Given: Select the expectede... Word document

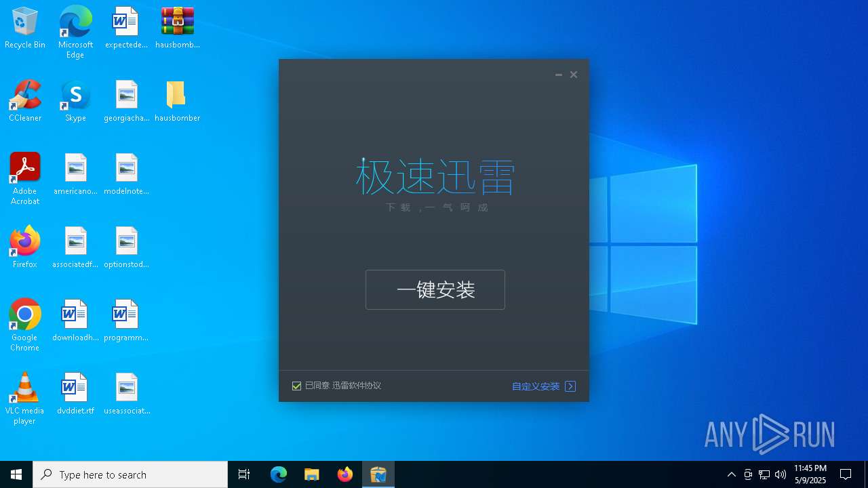Looking at the screenshot, I should [x=126, y=28].
